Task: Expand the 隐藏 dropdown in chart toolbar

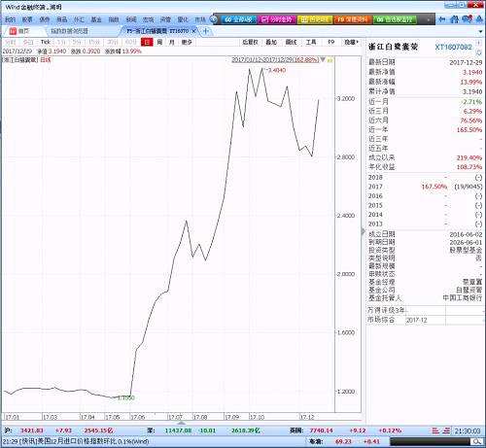Action: 352,42
